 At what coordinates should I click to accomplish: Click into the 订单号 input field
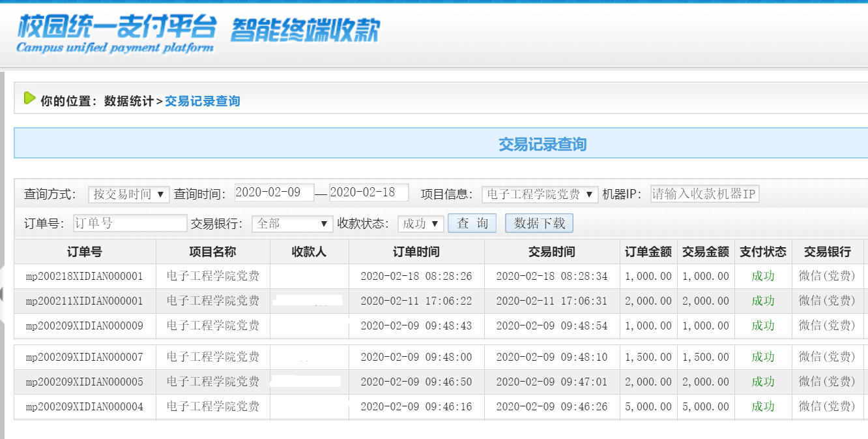coord(130,223)
